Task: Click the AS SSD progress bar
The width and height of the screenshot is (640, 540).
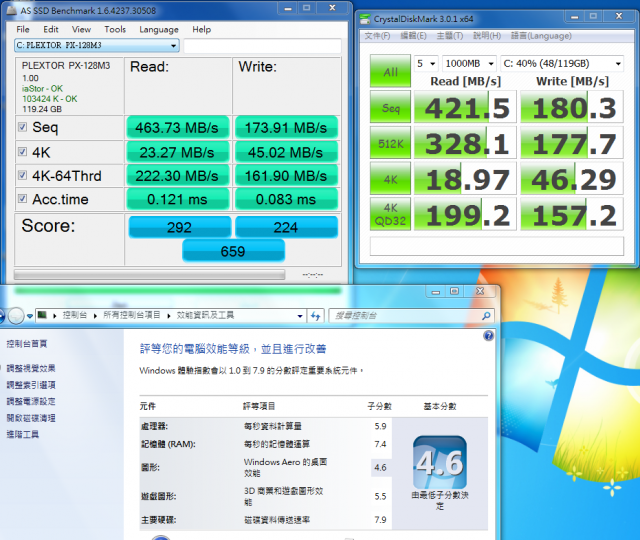Action: pos(149,275)
